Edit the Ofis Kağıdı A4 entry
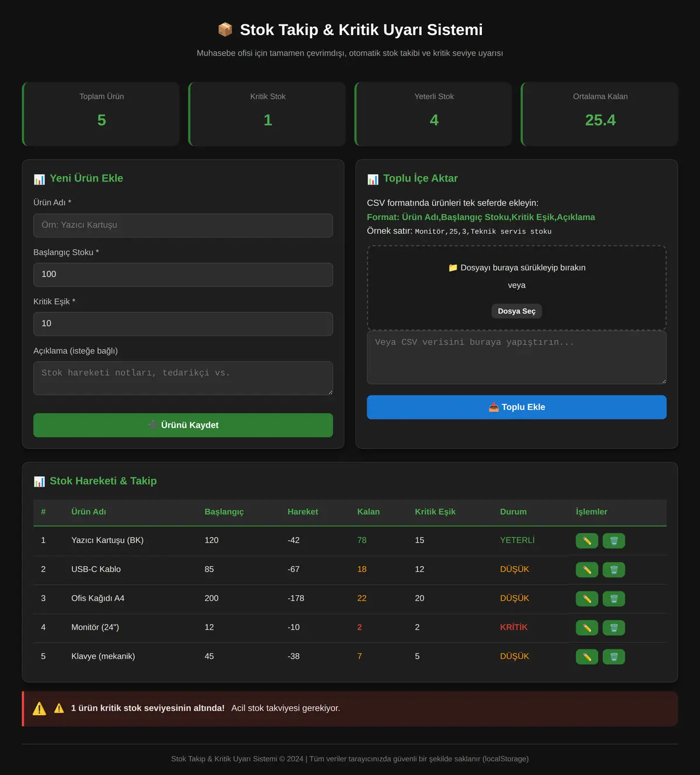 tap(587, 599)
